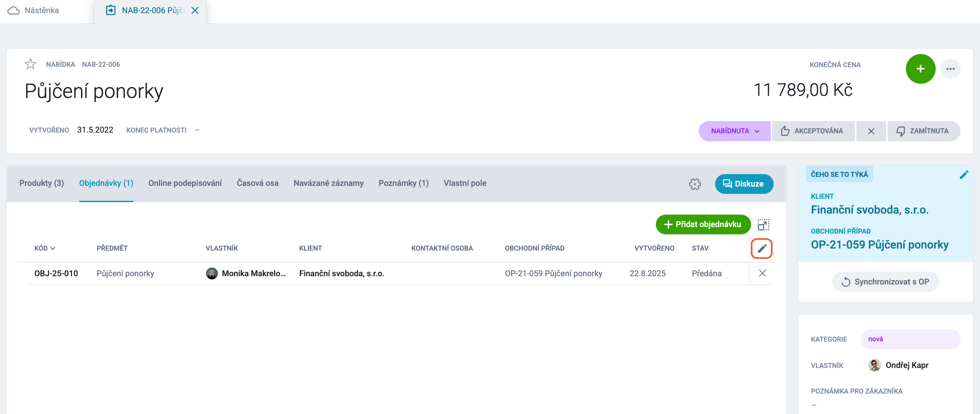This screenshot has height=414, width=980.
Task: Mark the offer as Akceptována
Action: coord(813,131)
